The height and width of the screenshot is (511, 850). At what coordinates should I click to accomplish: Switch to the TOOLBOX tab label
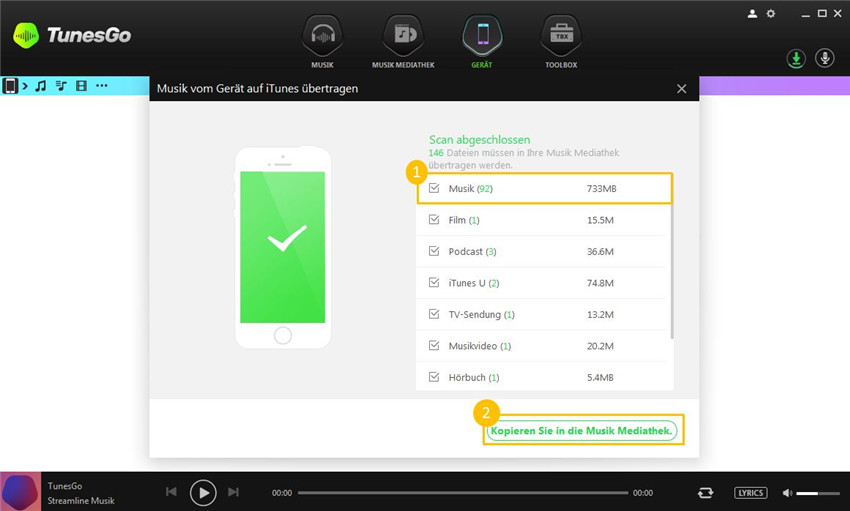561,65
